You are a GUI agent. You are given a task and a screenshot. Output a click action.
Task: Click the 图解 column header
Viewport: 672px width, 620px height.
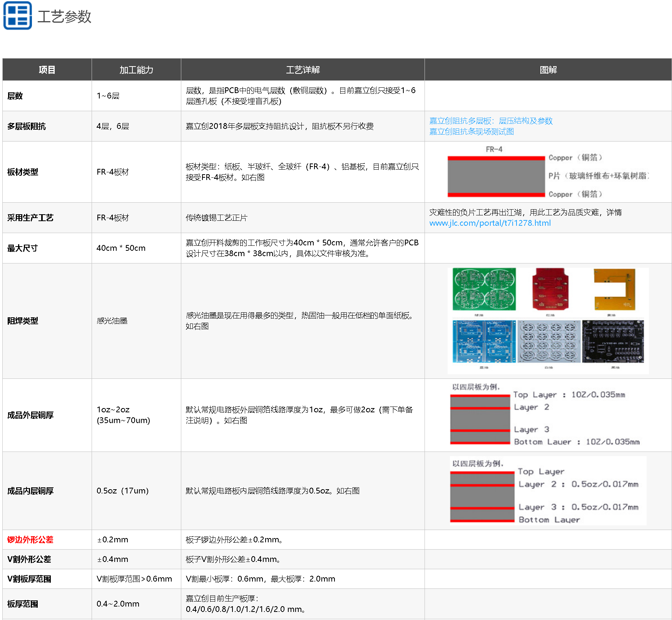coord(548,70)
